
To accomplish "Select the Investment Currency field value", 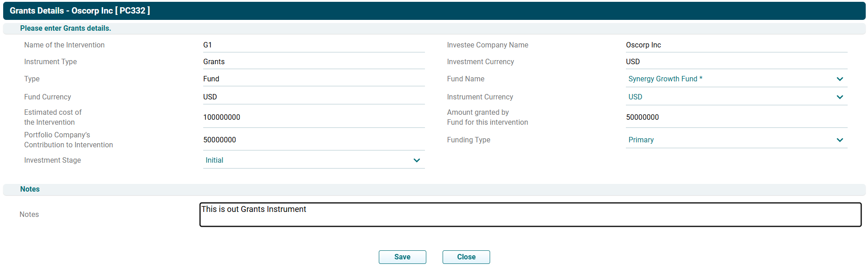I will pos(736,62).
